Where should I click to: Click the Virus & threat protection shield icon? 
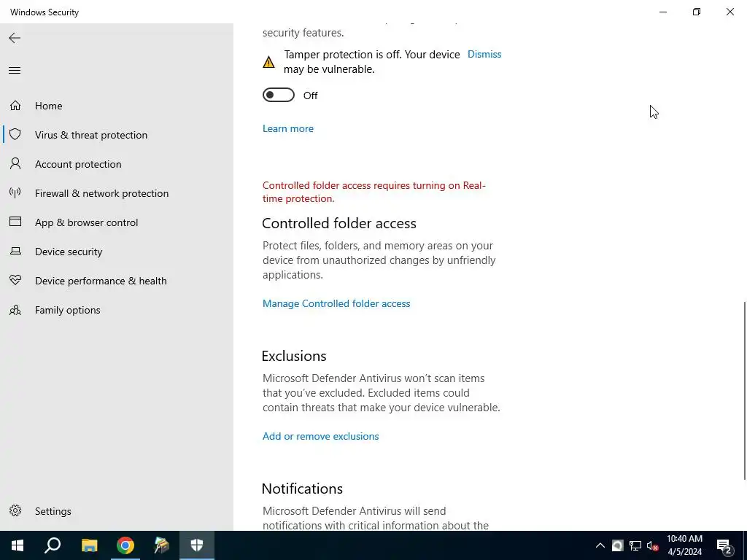15,134
